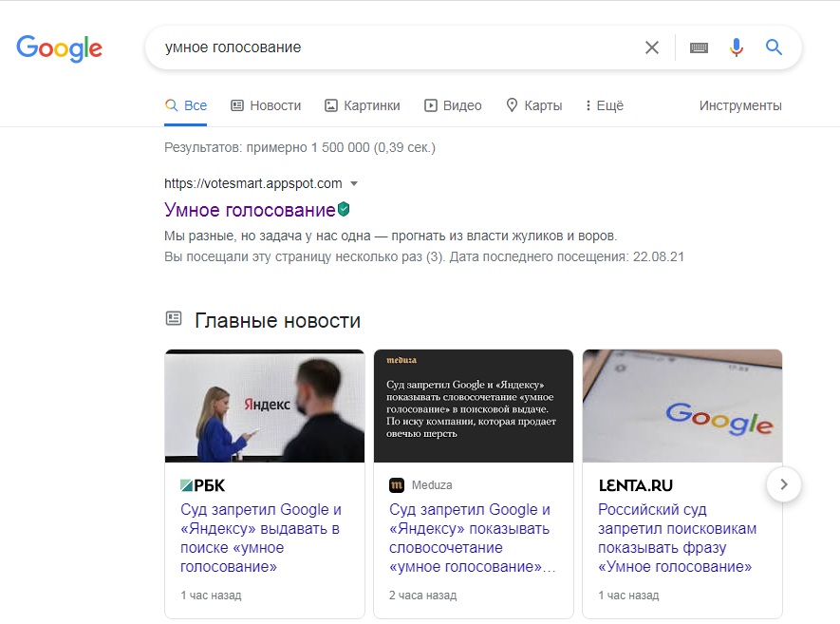Open RBC headline 'Суд запретил Google и «Яндексу» выдавать'
The width and height of the screenshot is (840, 624).
(x=261, y=538)
